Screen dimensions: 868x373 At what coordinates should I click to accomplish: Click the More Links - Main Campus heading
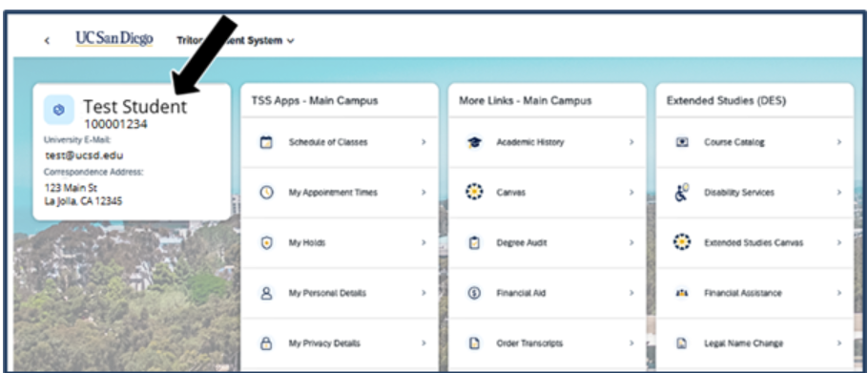tap(526, 101)
